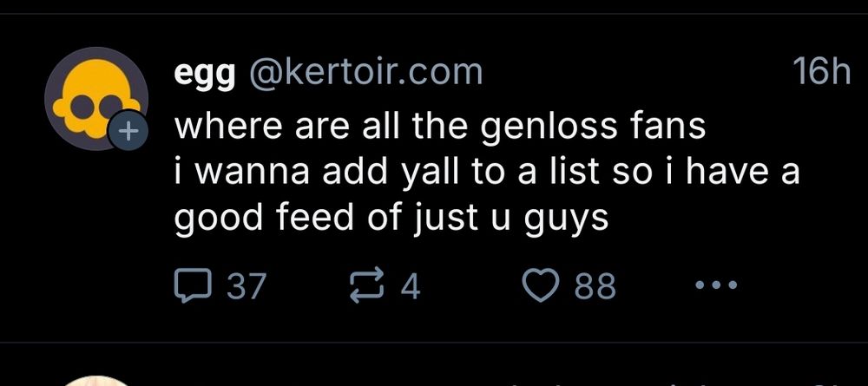868x386 pixels.
Task: Click the reply speech bubble icon
Action: [x=191, y=285]
